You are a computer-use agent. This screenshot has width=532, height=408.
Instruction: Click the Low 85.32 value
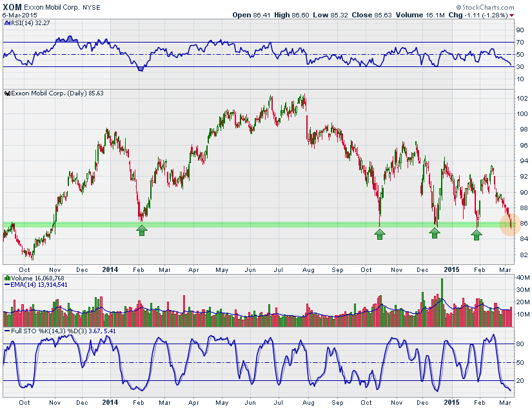(x=330, y=15)
